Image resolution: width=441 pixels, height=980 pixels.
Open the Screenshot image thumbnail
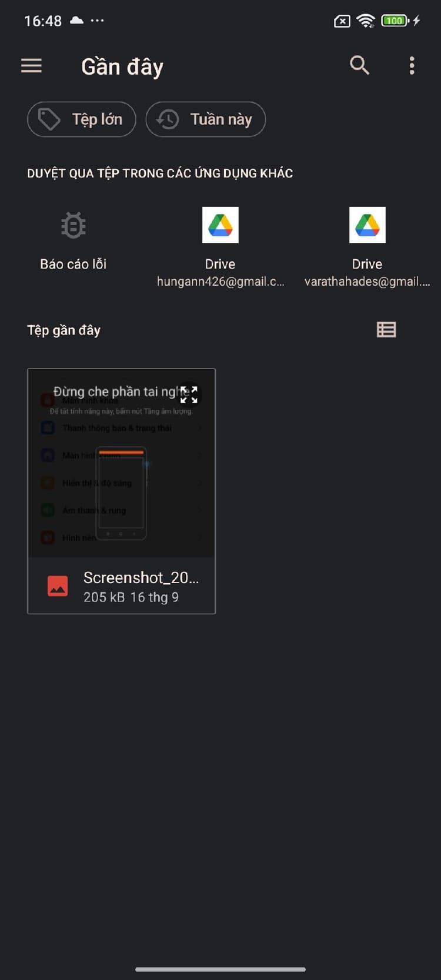(122, 463)
